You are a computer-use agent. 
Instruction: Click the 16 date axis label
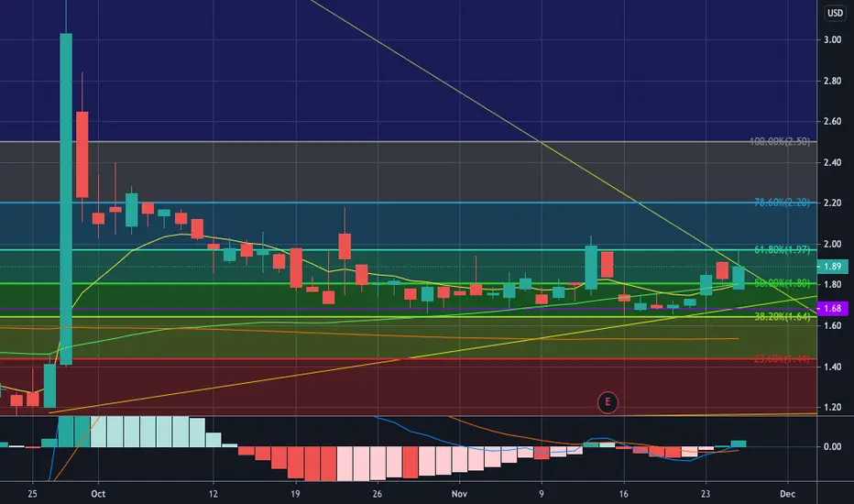(x=623, y=494)
